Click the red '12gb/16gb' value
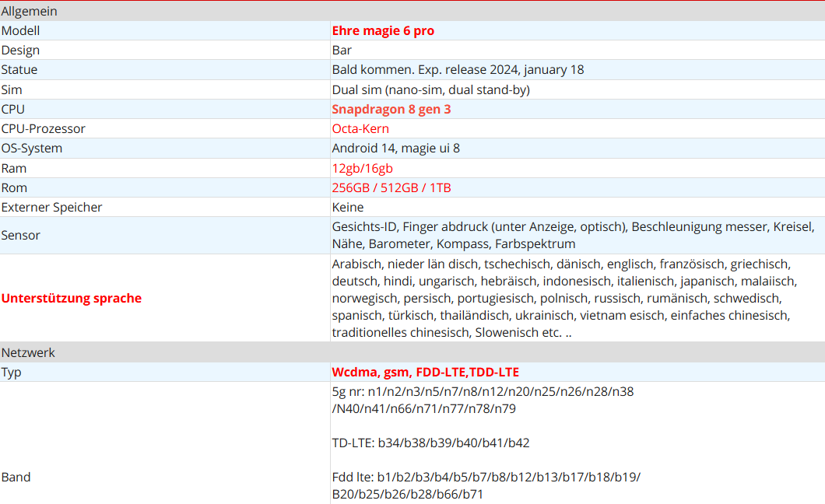Viewport: 825px width, 504px height. tap(363, 168)
